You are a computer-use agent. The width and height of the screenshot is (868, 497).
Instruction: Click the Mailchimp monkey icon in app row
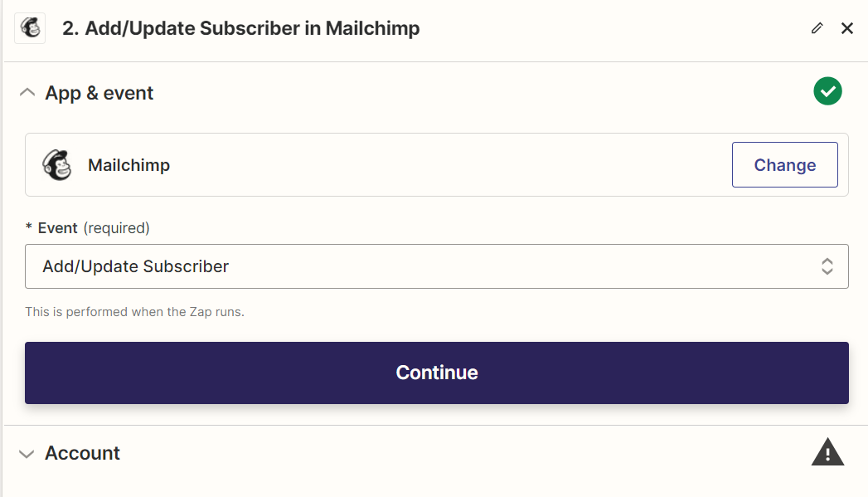(x=57, y=165)
